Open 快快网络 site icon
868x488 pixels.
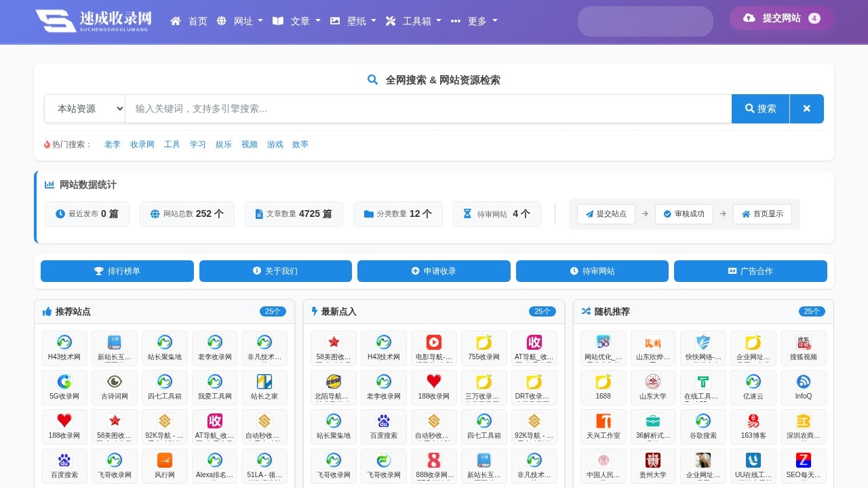coord(703,348)
